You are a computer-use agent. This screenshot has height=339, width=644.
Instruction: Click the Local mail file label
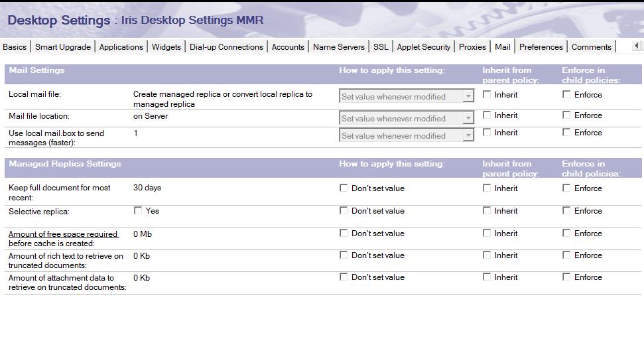click(34, 94)
